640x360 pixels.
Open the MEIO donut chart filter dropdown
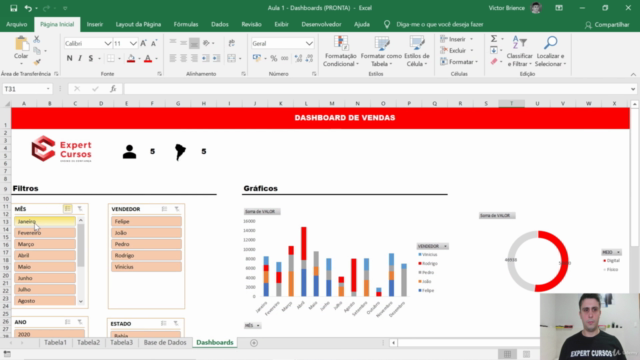tap(618, 252)
